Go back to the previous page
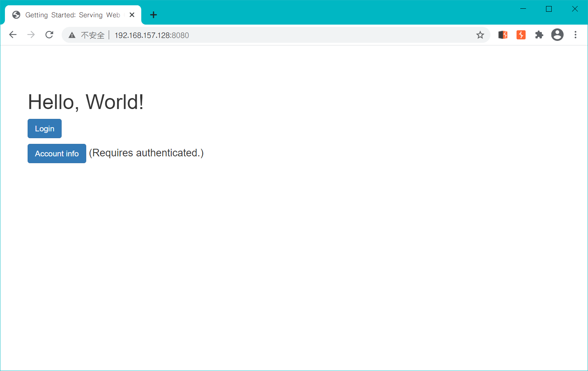Screen dimensions: 588x371 (x=13, y=35)
